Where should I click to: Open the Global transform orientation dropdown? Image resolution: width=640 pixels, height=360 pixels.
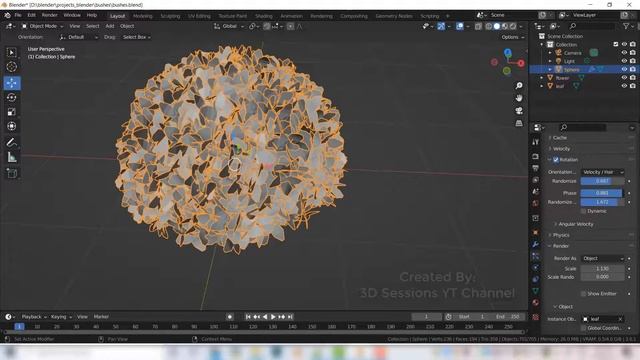tap(229, 26)
